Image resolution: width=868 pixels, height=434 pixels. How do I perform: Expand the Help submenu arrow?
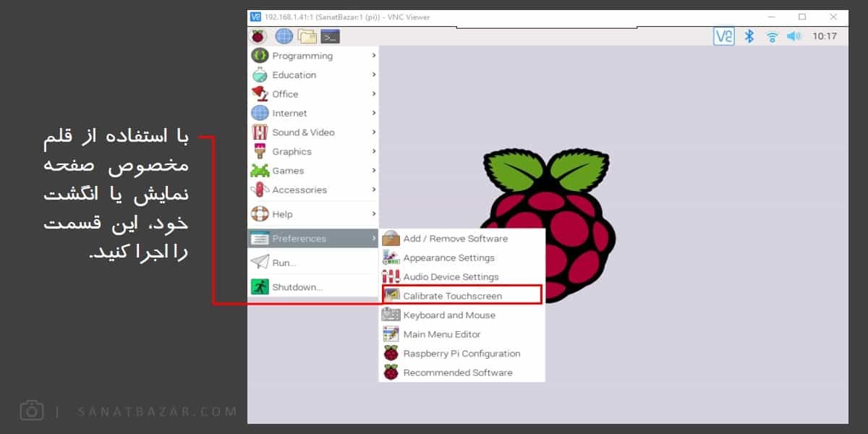[x=374, y=214]
